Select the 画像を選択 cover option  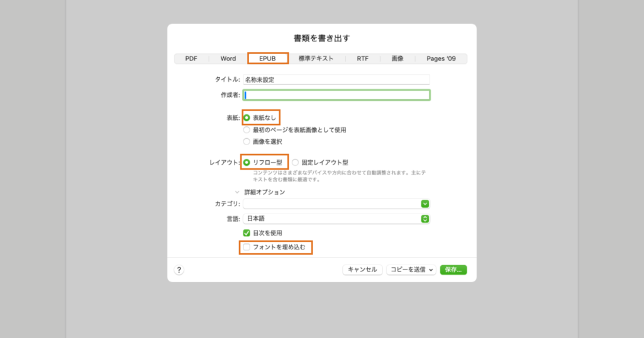point(247,141)
